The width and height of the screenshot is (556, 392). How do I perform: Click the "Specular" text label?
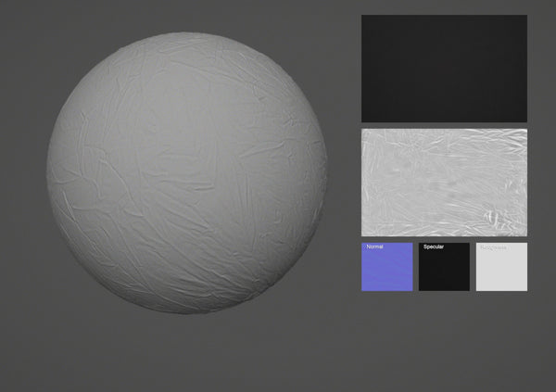[434, 247]
